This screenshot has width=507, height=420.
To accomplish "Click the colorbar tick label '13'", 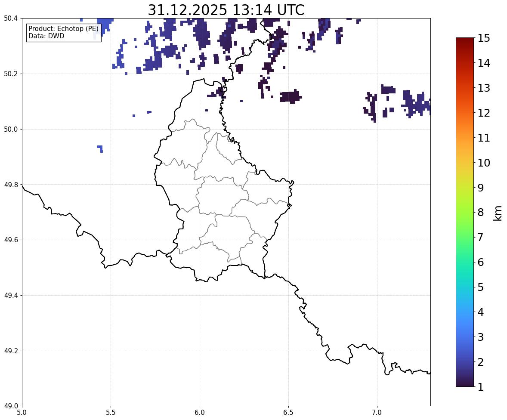I will pyautogui.click(x=484, y=88).
